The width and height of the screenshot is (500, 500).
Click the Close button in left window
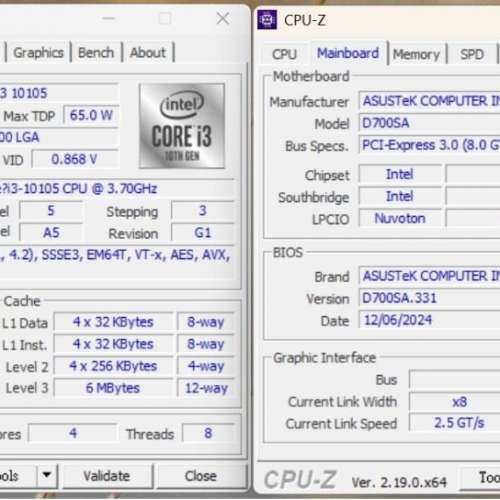201,476
